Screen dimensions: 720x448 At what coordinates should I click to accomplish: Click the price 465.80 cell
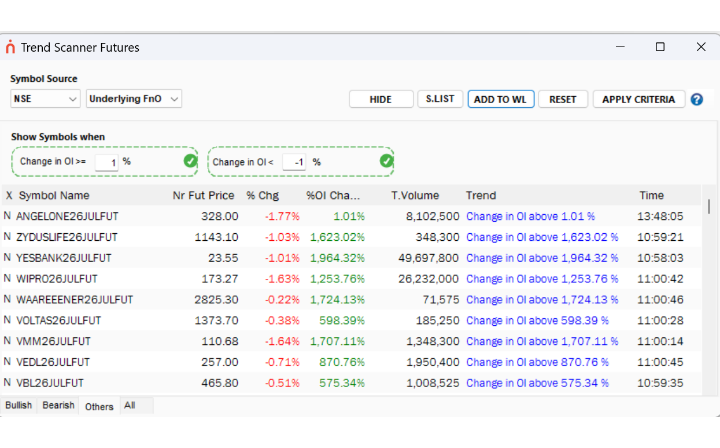click(x=219, y=383)
